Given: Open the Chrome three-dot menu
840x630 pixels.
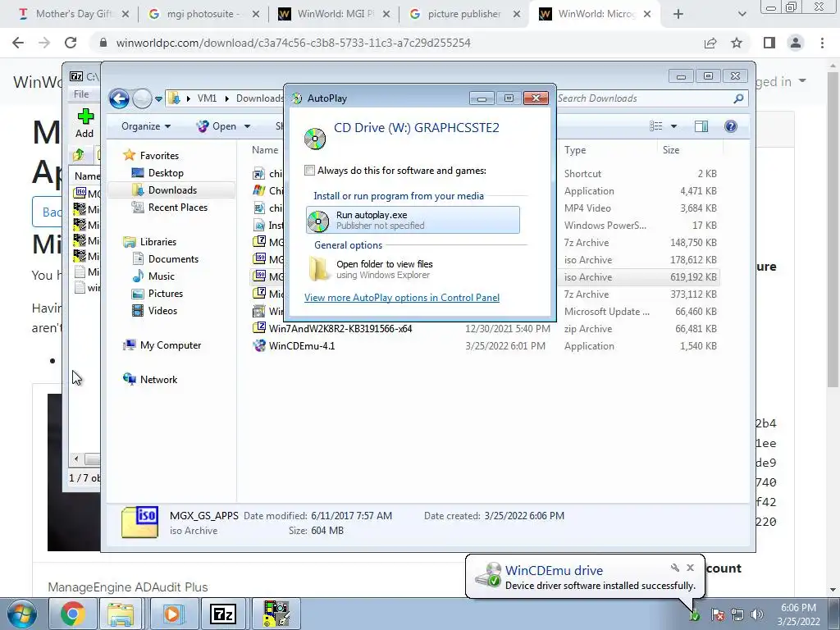Looking at the screenshot, I should (822, 43).
